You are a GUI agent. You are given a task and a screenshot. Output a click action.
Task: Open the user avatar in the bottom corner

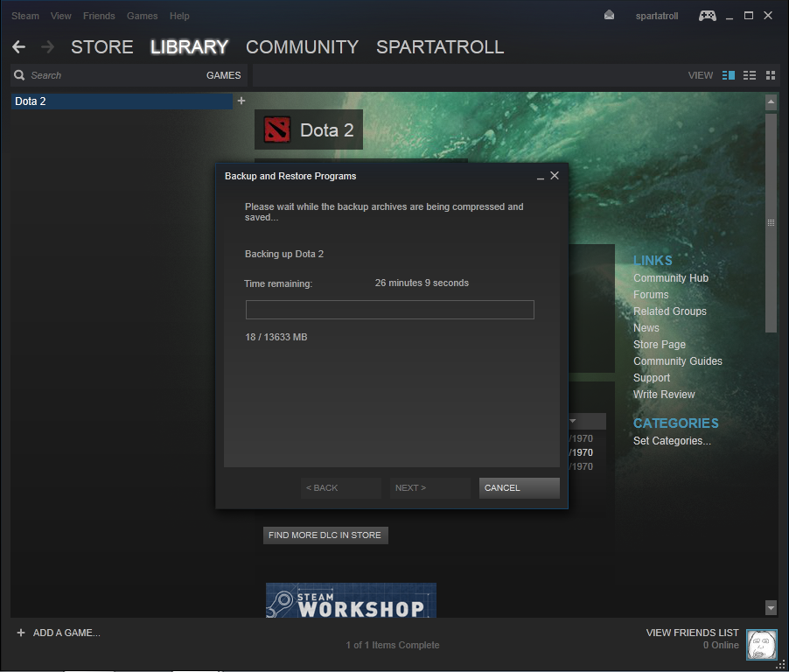click(x=762, y=644)
